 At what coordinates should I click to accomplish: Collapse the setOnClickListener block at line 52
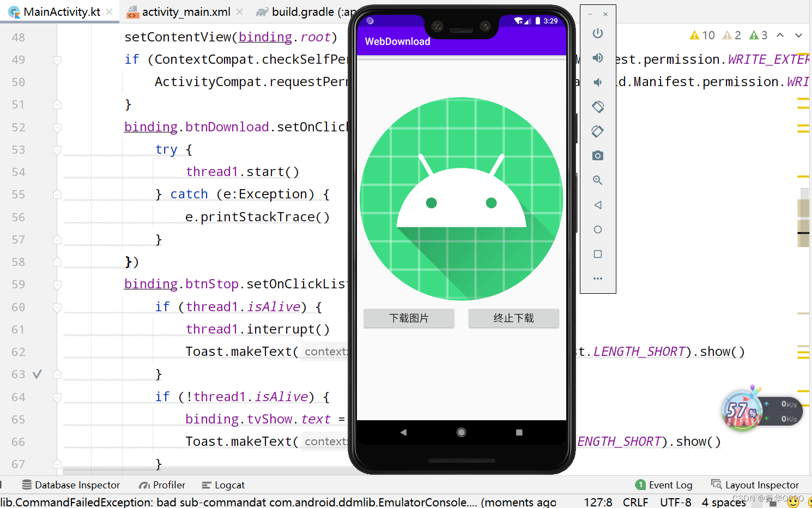pos(57,128)
